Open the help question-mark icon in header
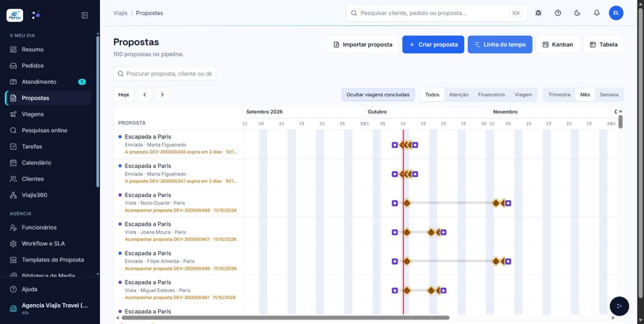Screen dimensions: 644x324 coord(558,13)
